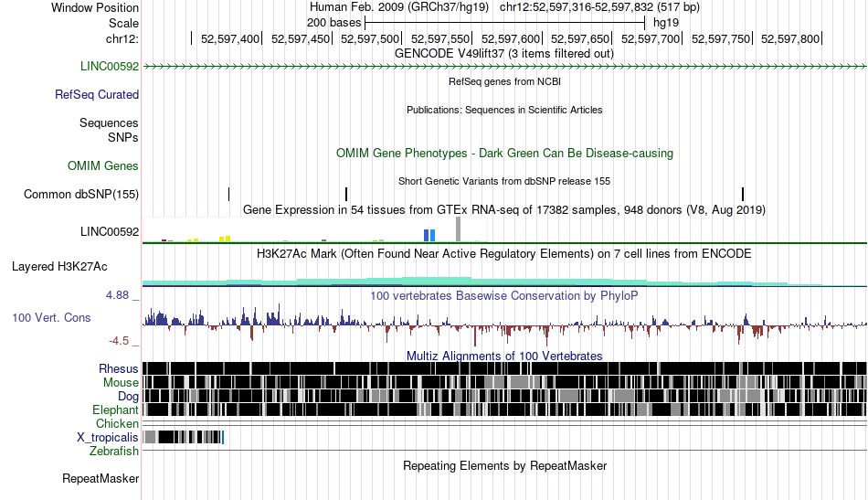This screenshot has width=868, height=500.
Task: Open Layered H3K27Ac track label
Action: coord(59,267)
